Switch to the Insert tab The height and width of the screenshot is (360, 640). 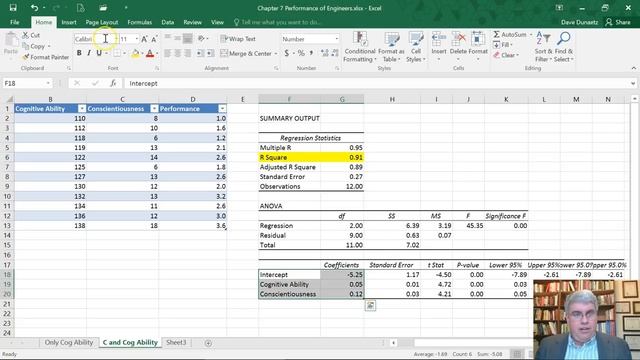(x=69, y=22)
